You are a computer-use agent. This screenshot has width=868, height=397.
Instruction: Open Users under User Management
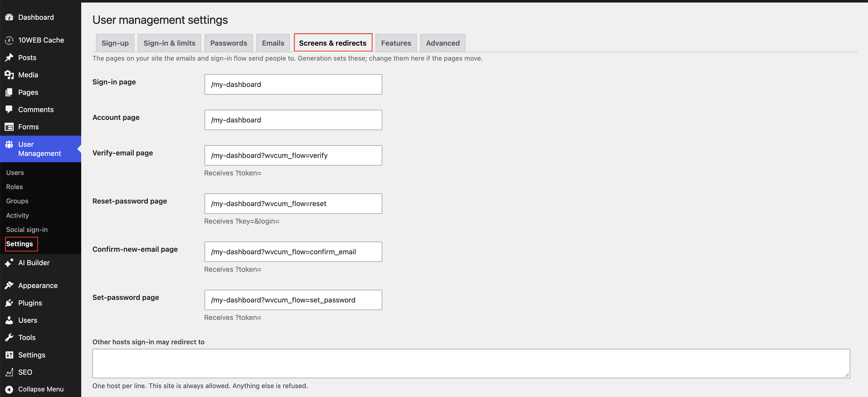click(15, 173)
